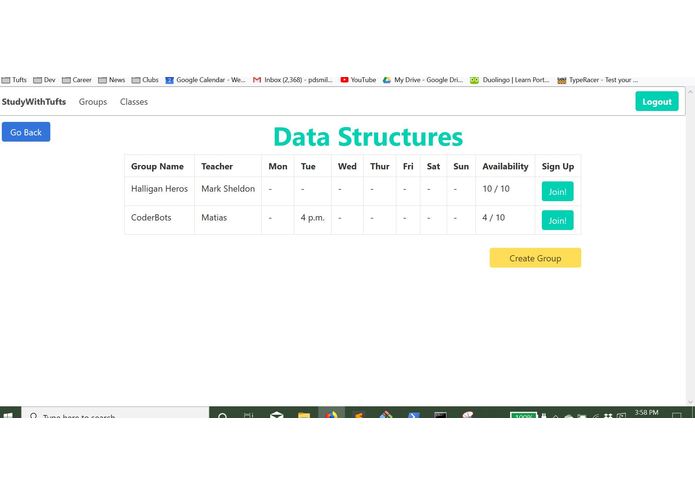Select the Halligan Heros group name cell
This screenshot has height=494, width=695.
click(160, 191)
